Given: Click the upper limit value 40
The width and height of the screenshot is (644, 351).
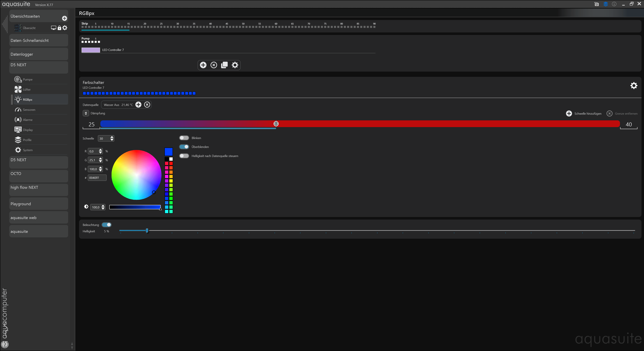Looking at the screenshot, I should pos(629,124).
